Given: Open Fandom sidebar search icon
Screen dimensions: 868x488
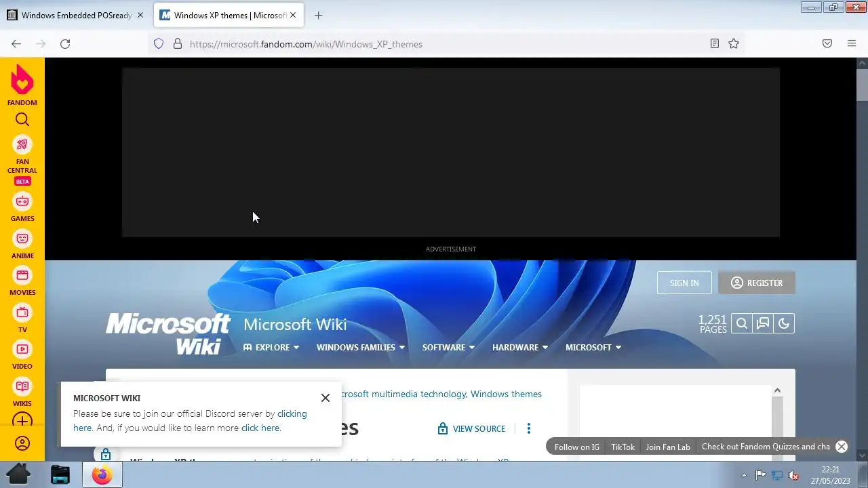Looking at the screenshot, I should 22,120.
